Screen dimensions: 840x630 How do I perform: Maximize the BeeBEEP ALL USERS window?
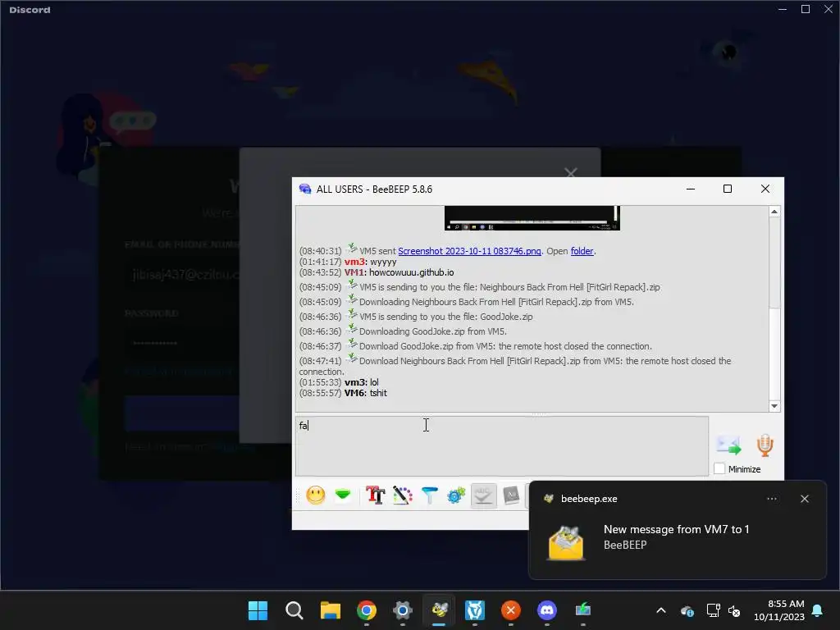(x=728, y=189)
